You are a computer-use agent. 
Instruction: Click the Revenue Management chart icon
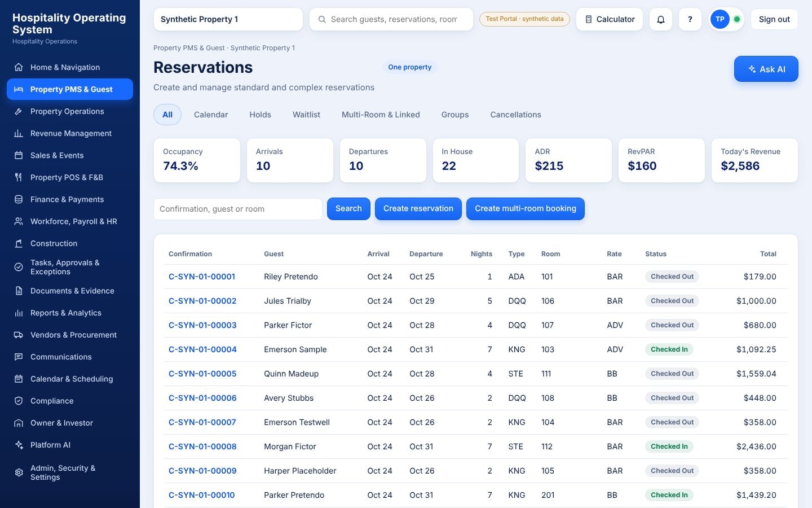pyautogui.click(x=19, y=133)
